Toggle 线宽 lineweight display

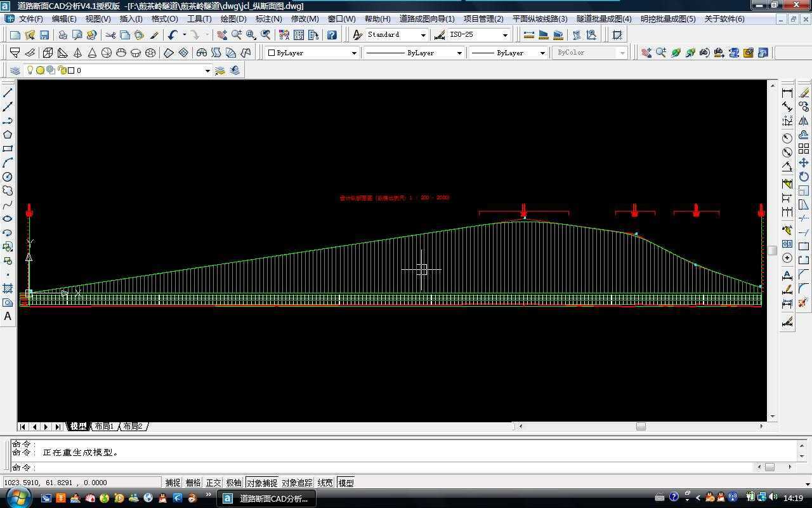(x=325, y=483)
